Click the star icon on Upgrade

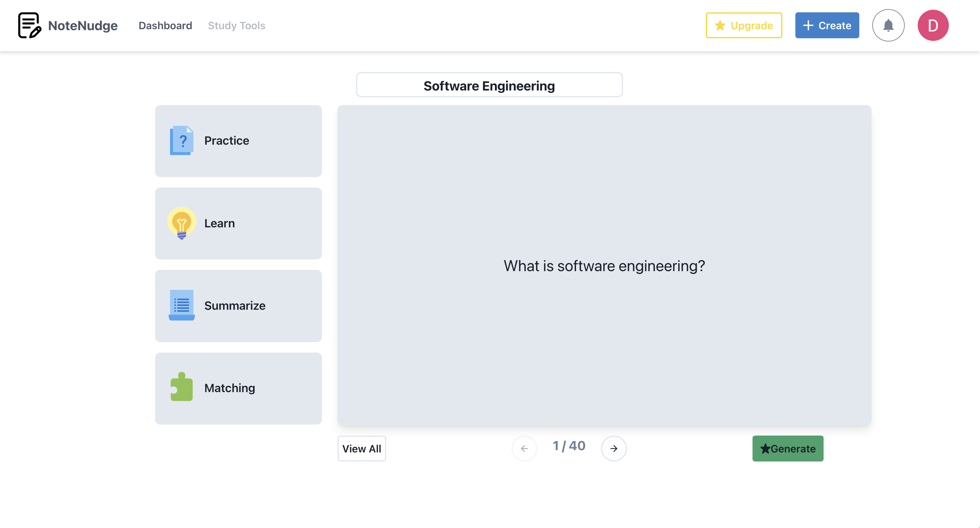[x=720, y=26]
